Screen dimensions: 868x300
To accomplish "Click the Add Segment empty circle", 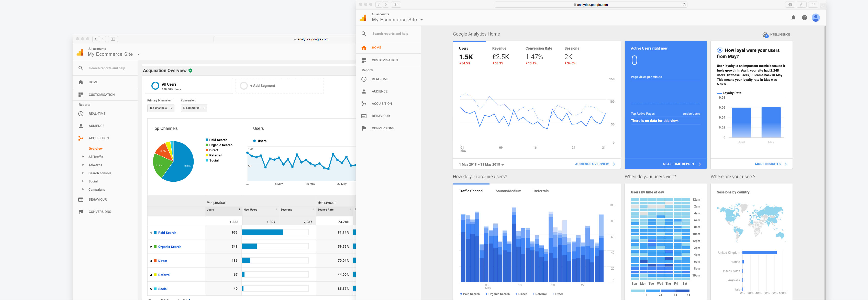I will click(244, 86).
